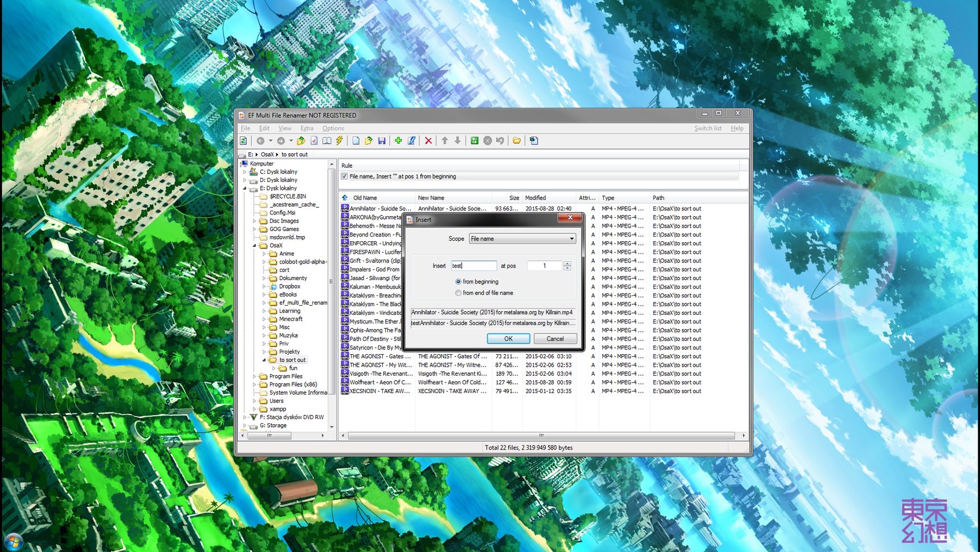Click the yellow folder toolbar icon
980x552 pixels.
[x=517, y=141]
